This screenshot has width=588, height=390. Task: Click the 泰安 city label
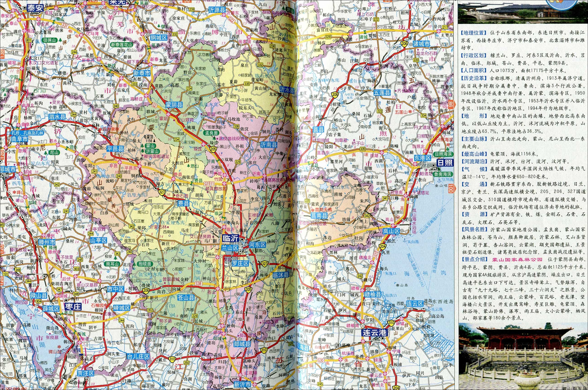pos(35,8)
